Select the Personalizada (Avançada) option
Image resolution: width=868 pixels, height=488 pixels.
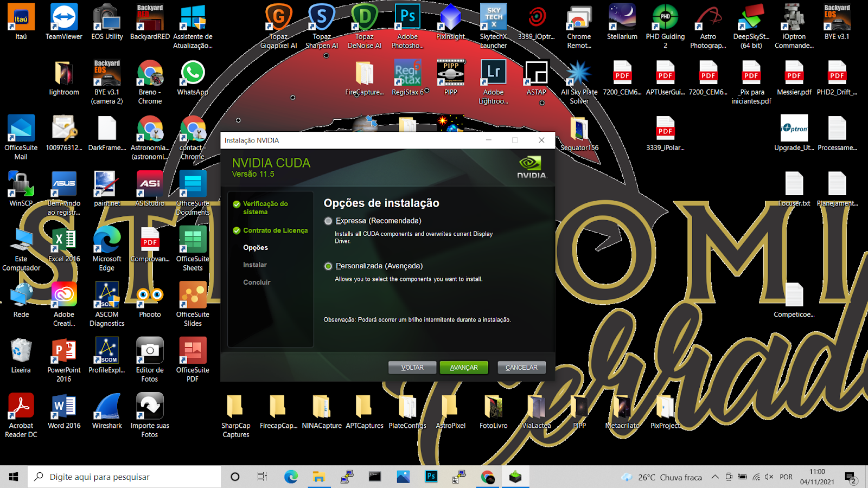328,266
